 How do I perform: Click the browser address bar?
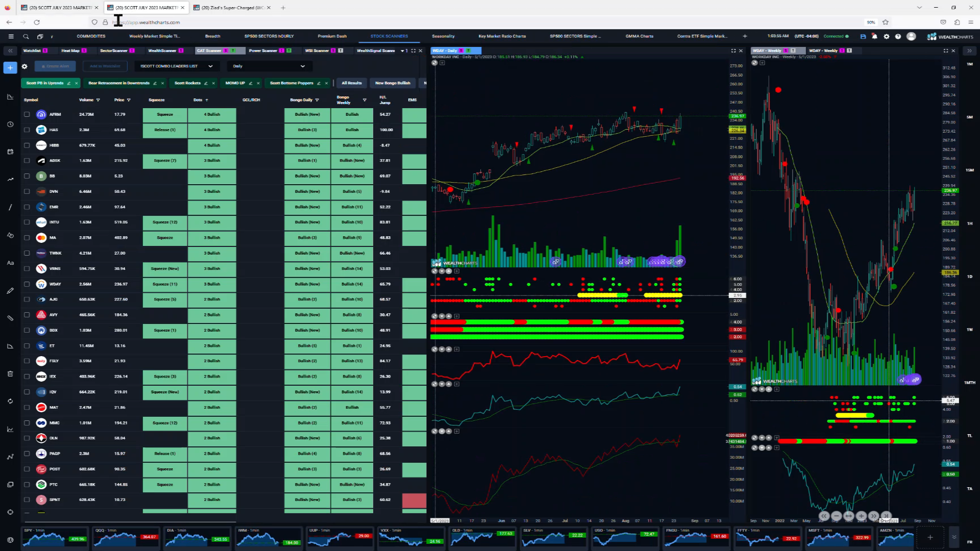coord(480,22)
